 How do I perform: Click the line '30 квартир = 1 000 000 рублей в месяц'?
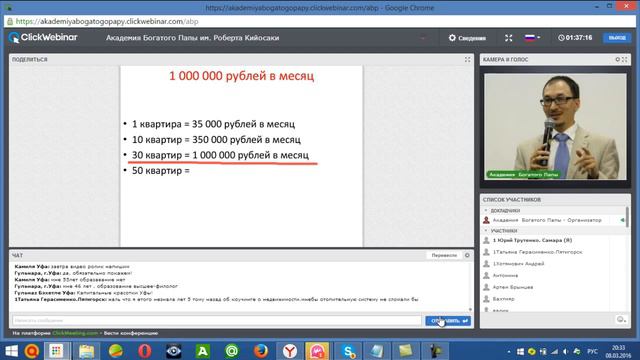220,155
